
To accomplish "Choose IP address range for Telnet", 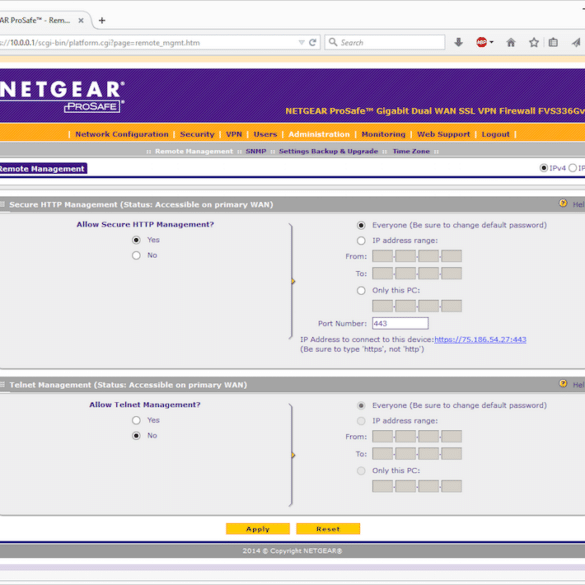I will (x=361, y=421).
